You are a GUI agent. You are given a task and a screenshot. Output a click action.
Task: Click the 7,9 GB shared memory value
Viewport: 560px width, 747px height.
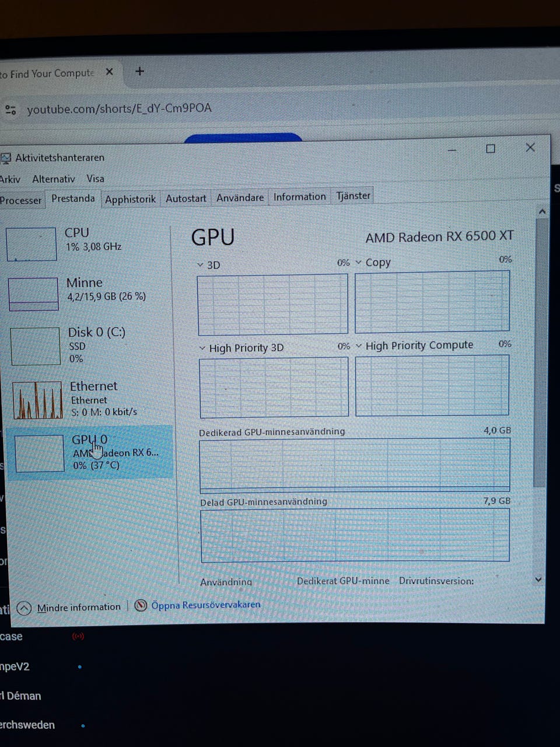pyautogui.click(x=497, y=501)
